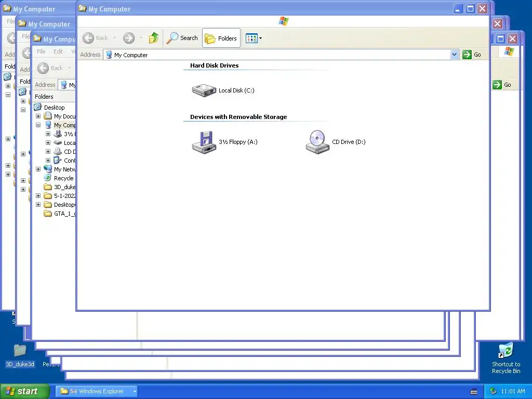Expand Control Panel node in folder tree
This screenshot has height=399, width=532.
click(48, 161)
